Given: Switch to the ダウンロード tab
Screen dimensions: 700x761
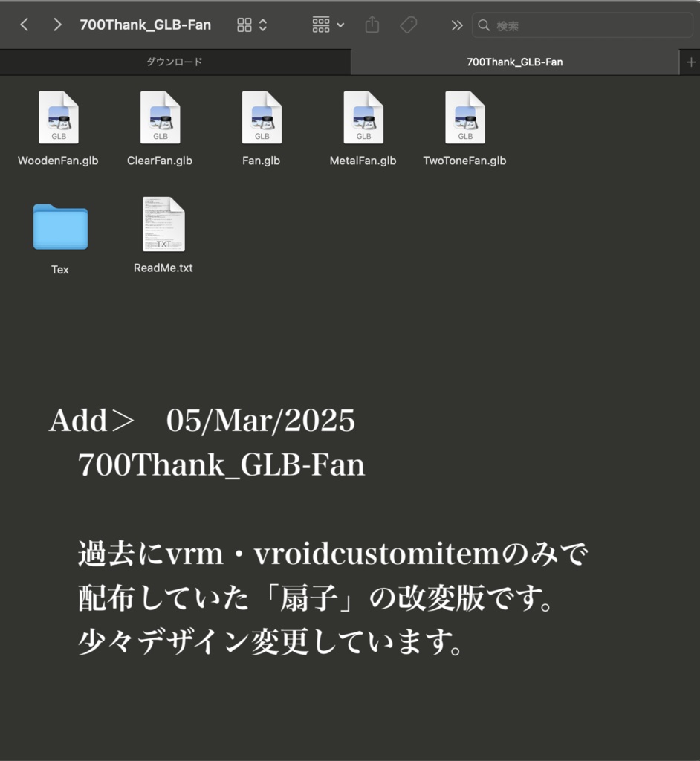Looking at the screenshot, I should (x=175, y=62).
